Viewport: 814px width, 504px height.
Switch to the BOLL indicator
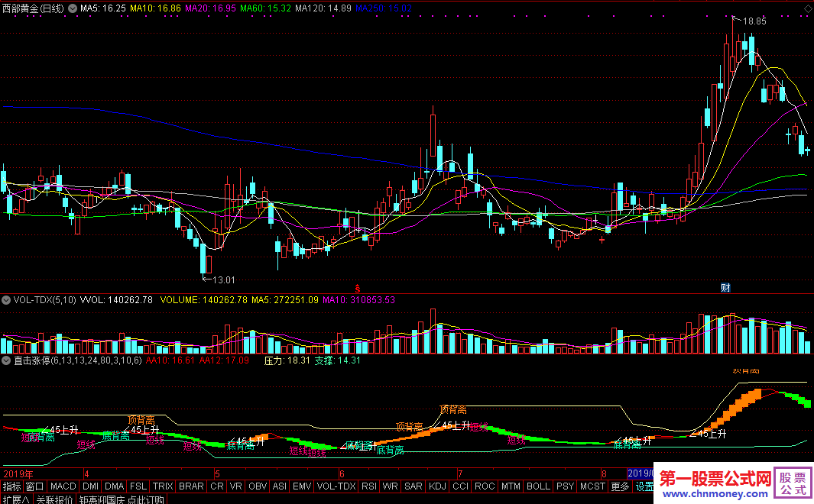click(538, 486)
